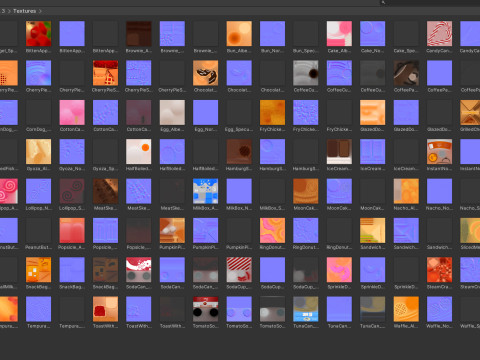
Task: Select the MilkBox_S specular texture thumbnail
Action: click(x=272, y=191)
